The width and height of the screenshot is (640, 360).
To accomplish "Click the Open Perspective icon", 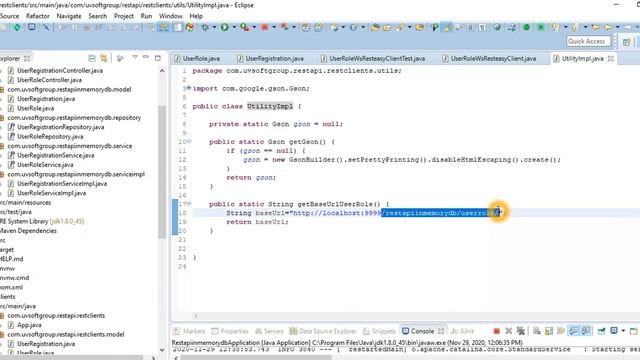I will (x=627, y=42).
